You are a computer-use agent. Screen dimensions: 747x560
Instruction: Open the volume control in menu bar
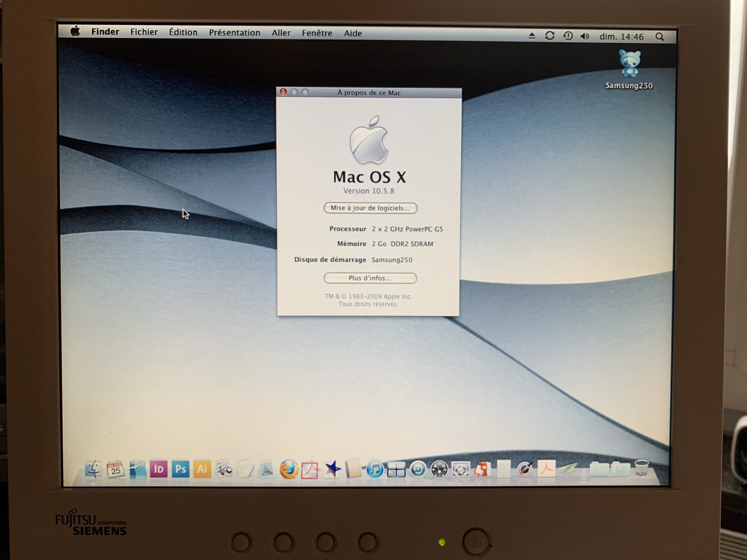pos(585,36)
